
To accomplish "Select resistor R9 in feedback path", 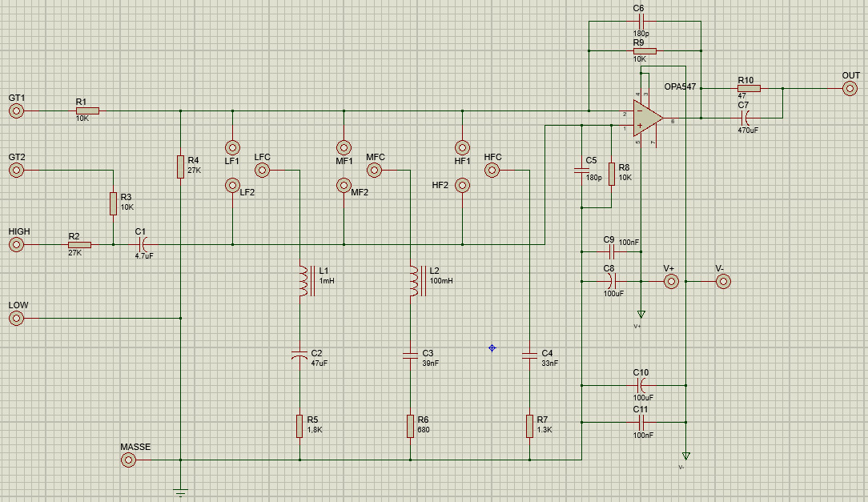I will (x=645, y=51).
